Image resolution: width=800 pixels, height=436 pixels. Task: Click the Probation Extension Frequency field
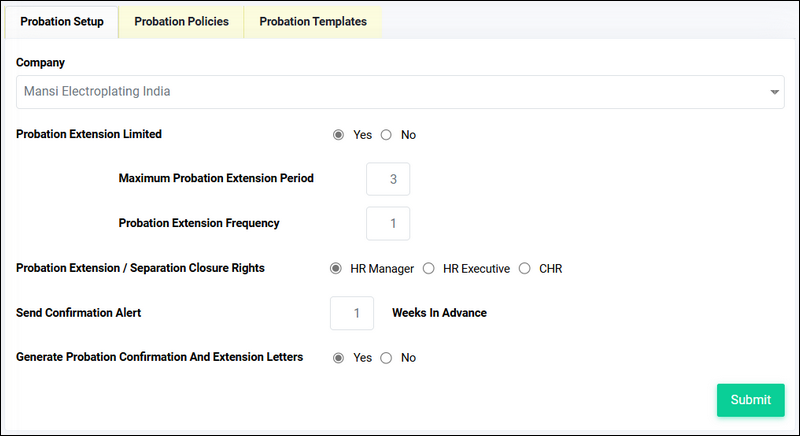point(388,223)
